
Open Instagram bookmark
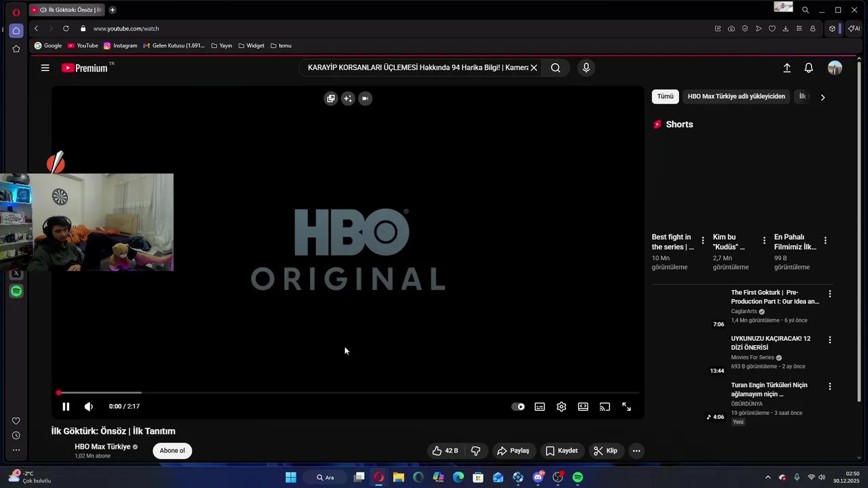[x=120, y=45]
